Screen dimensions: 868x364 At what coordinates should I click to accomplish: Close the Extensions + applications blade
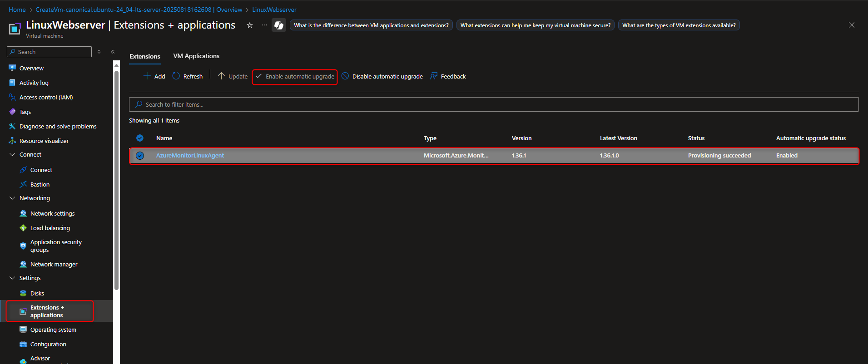click(852, 25)
